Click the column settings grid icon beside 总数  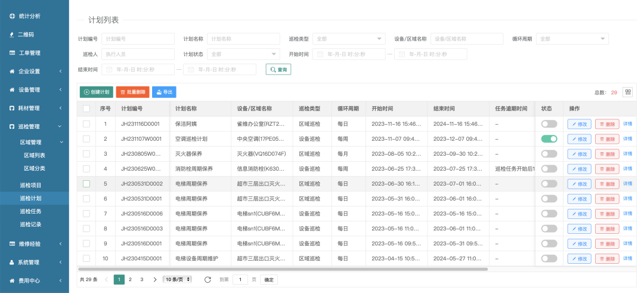(x=627, y=92)
